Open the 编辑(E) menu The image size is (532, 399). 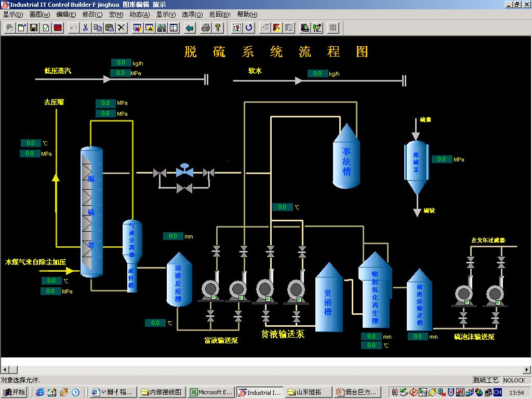coord(66,15)
